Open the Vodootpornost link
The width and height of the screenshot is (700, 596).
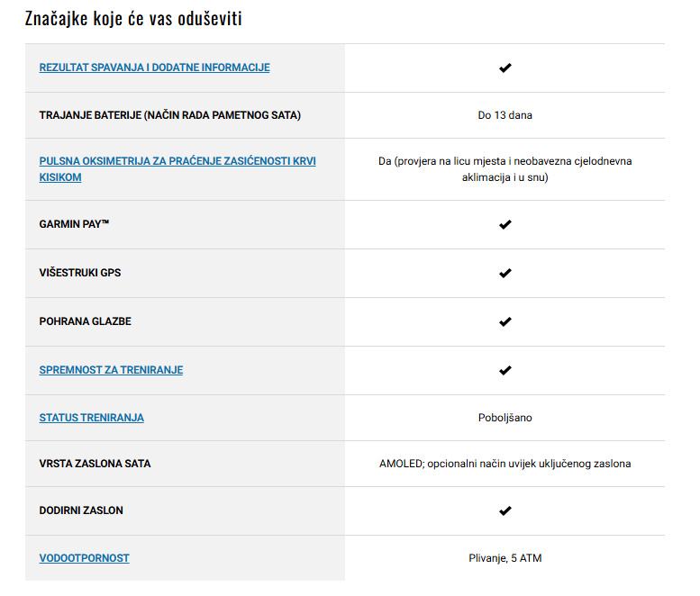click(84, 558)
